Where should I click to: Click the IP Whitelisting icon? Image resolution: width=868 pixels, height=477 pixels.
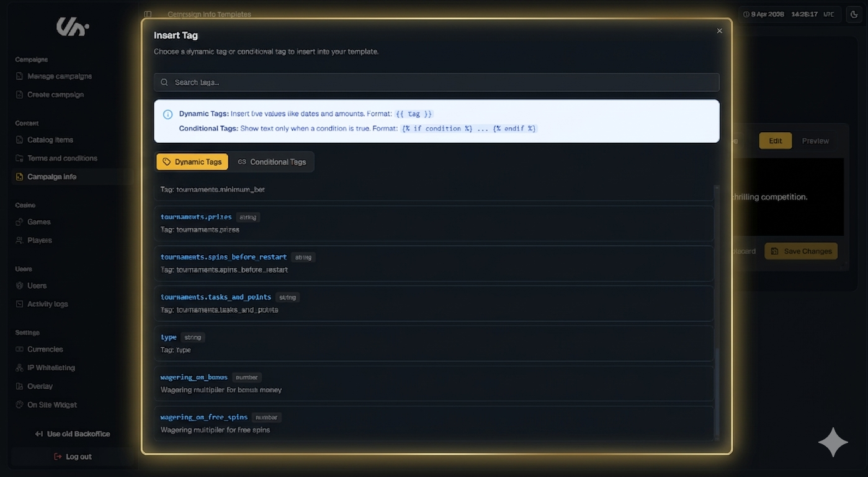click(19, 368)
